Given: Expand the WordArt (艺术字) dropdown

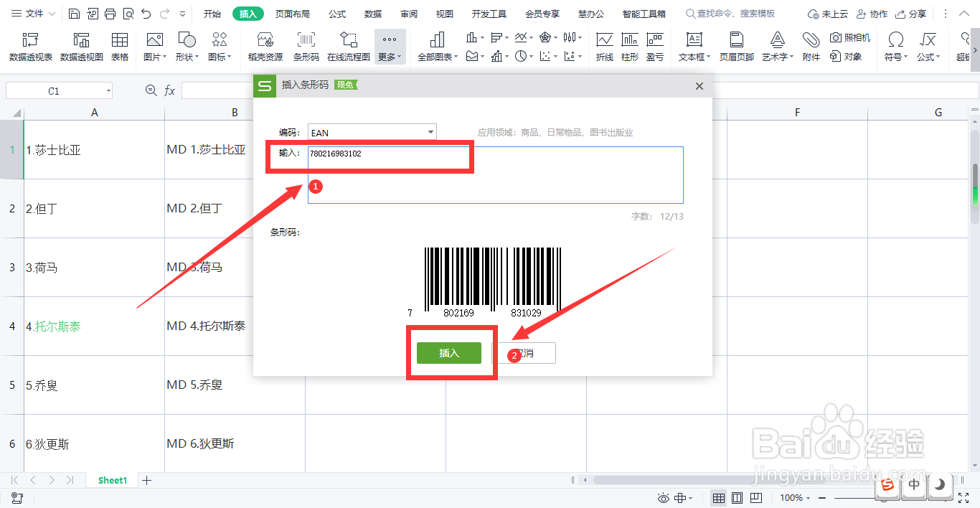Looking at the screenshot, I should [x=791, y=57].
